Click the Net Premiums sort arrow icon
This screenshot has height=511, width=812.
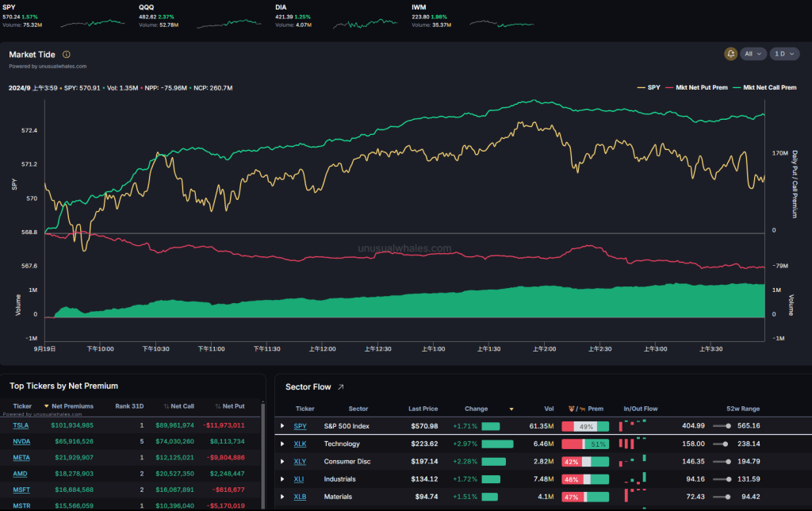[x=46, y=406]
